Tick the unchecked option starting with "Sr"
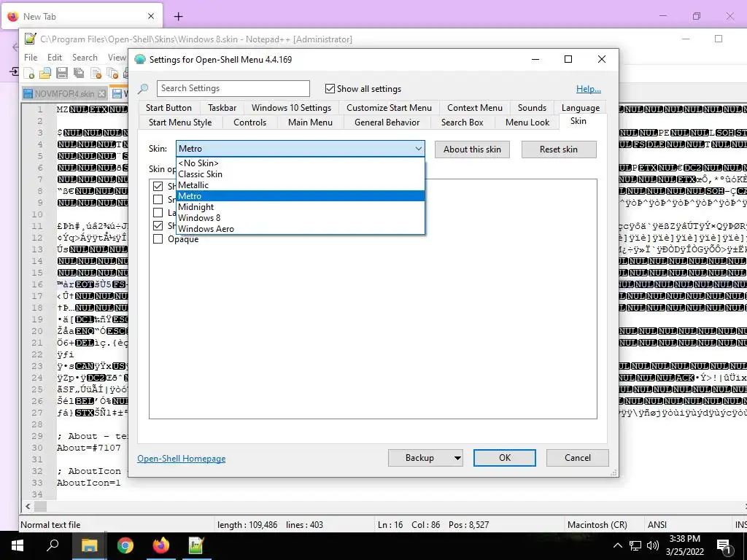The image size is (747, 560). (158, 199)
